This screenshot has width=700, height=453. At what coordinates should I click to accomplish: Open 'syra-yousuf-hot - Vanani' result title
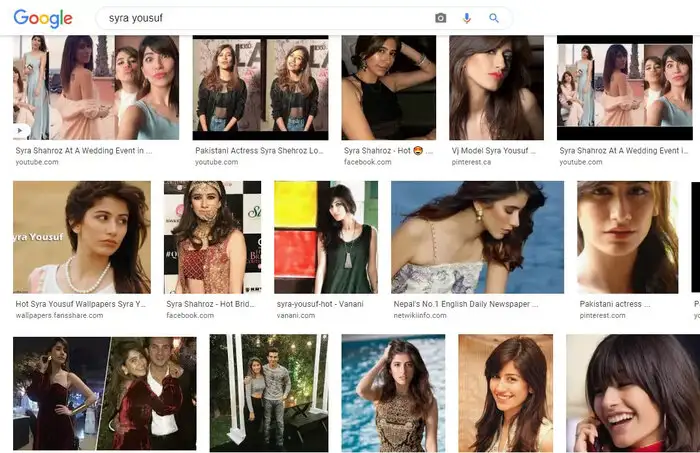pyautogui.click(x=320, y=304)
